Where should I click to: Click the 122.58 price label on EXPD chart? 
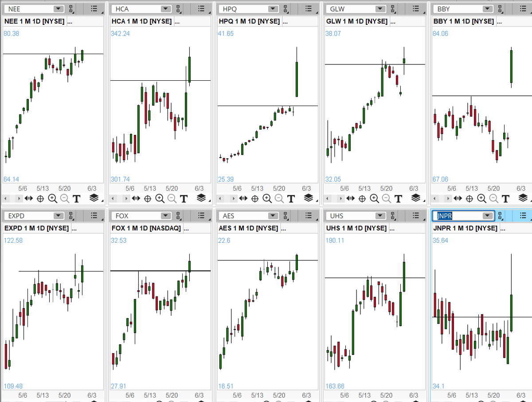[x=13, y=240]
